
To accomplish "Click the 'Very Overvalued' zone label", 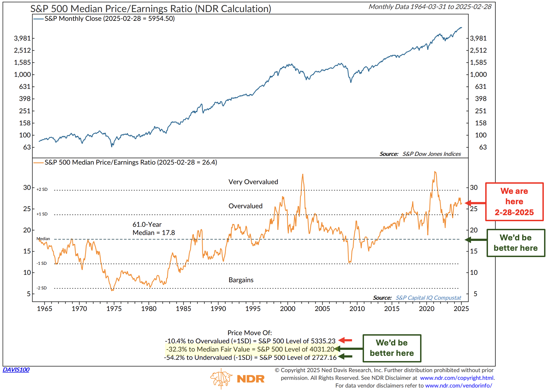I will 253,182.
